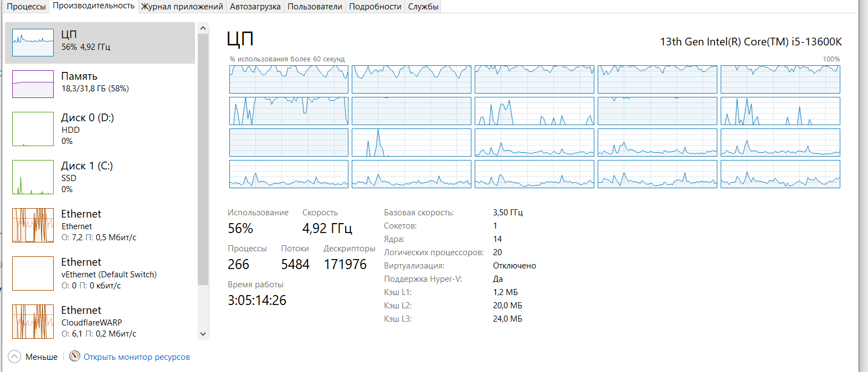Switch to the Процессы tab
Screen dimensions: 868x372
coord(26,7)
